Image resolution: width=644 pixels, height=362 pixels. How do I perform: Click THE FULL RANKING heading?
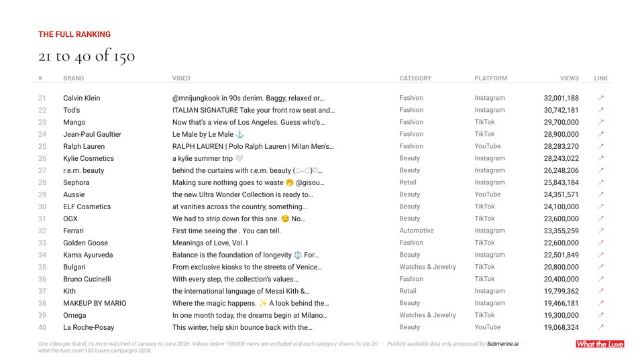[x=74, y=34]
